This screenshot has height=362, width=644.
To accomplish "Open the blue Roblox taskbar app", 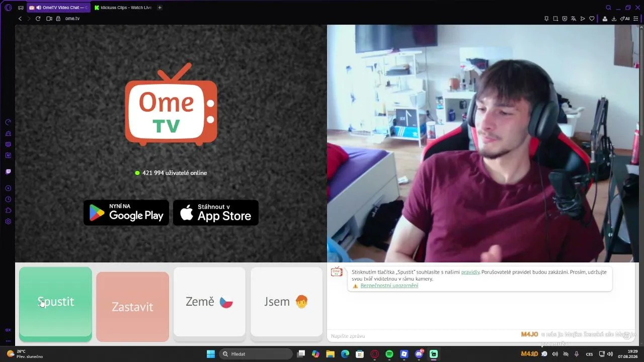I will (404, 354).
